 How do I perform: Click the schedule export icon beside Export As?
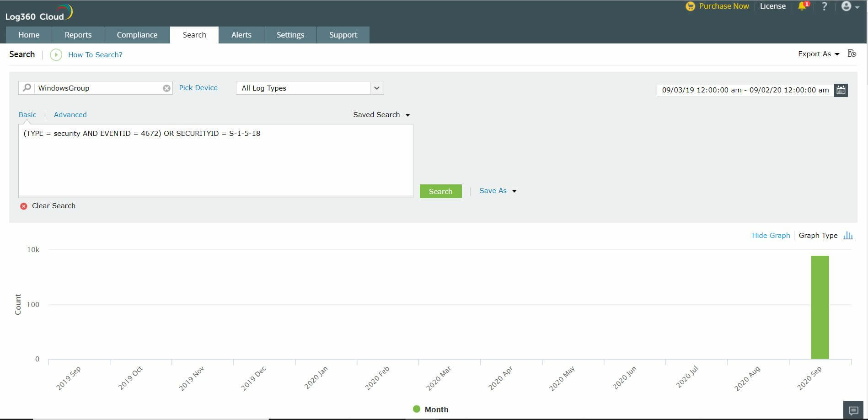[x=852, y=54]
